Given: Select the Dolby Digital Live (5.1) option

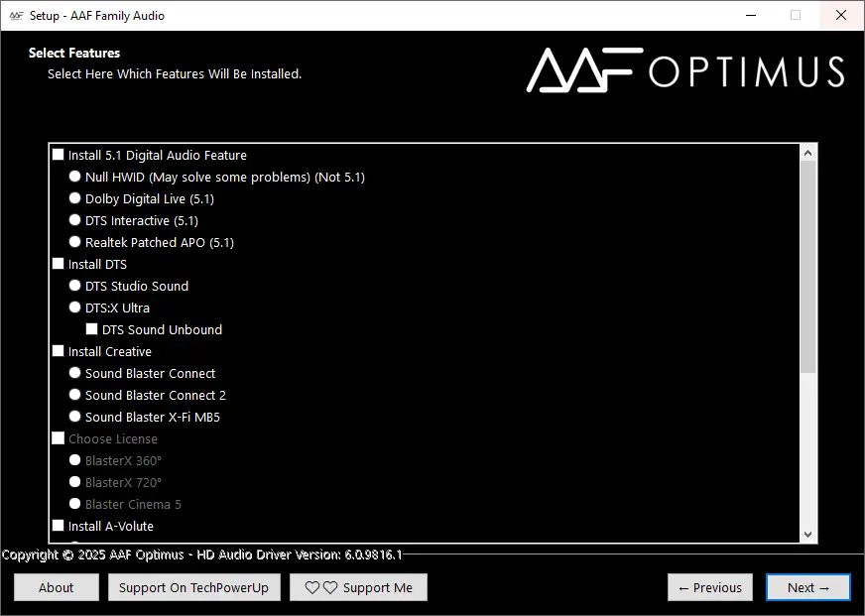Looking at the screenshot, I should tap(74, 197).
